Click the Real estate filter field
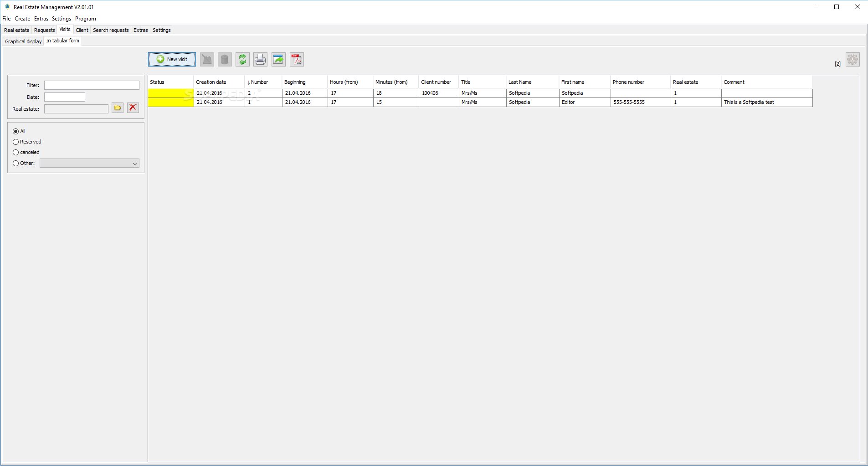 (76, 109)
